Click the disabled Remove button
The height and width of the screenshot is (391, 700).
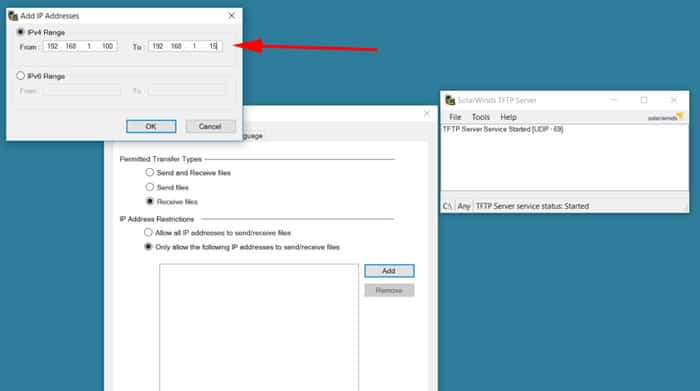tap(389, 290)
